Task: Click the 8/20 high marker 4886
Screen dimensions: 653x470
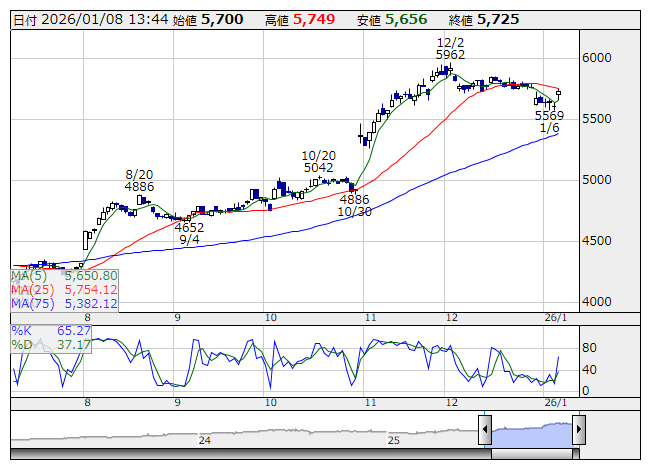Action: pyautogui.click(x=139, y=186)
